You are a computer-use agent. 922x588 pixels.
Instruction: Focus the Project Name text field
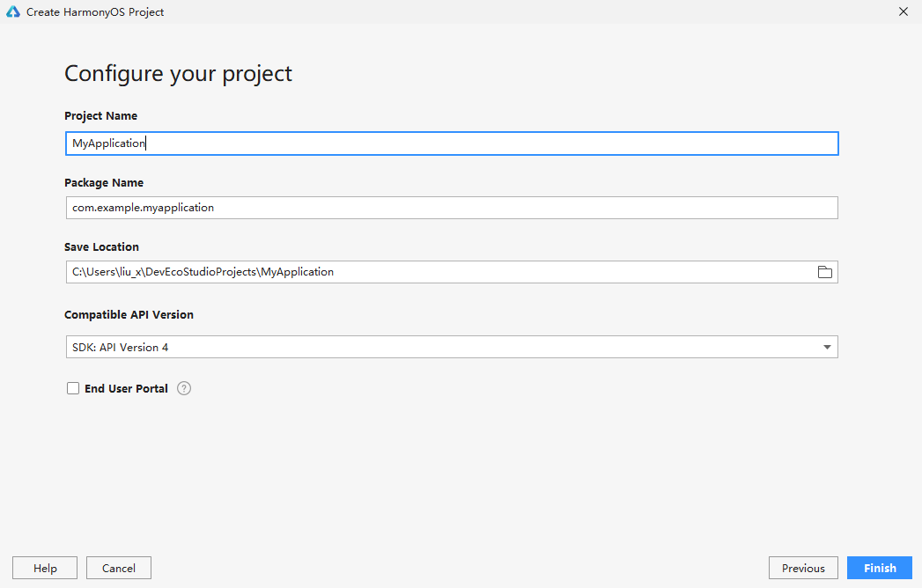[x=451, y=143]
